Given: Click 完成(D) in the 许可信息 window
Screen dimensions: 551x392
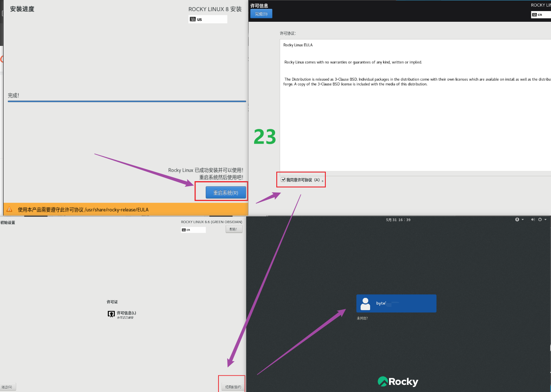Looking at the screenshot, I should coord(261,14).
